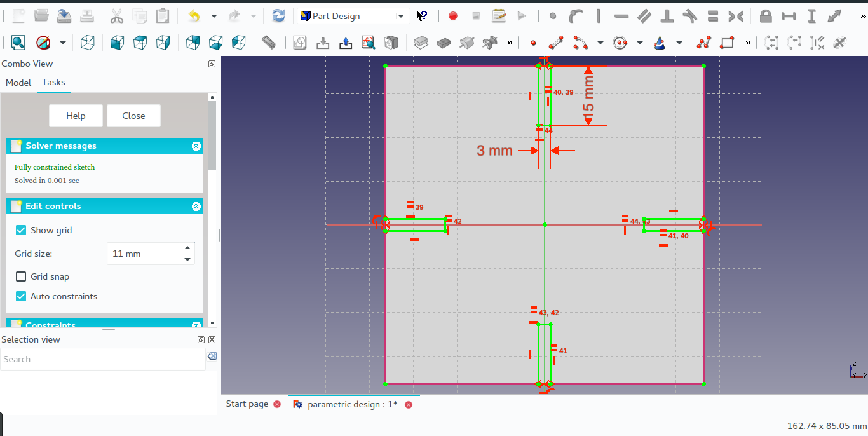Apply a perpendicular constraint

point(667,16)
